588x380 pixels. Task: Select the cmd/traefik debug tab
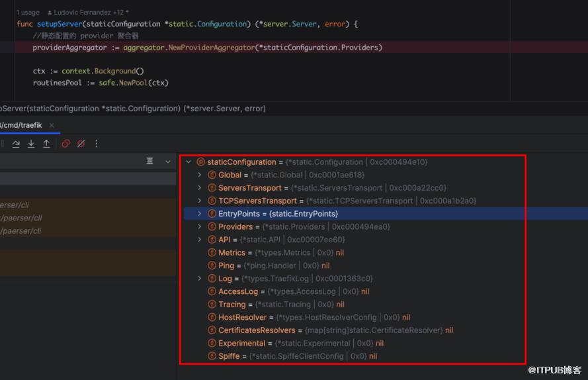[21, 125]
